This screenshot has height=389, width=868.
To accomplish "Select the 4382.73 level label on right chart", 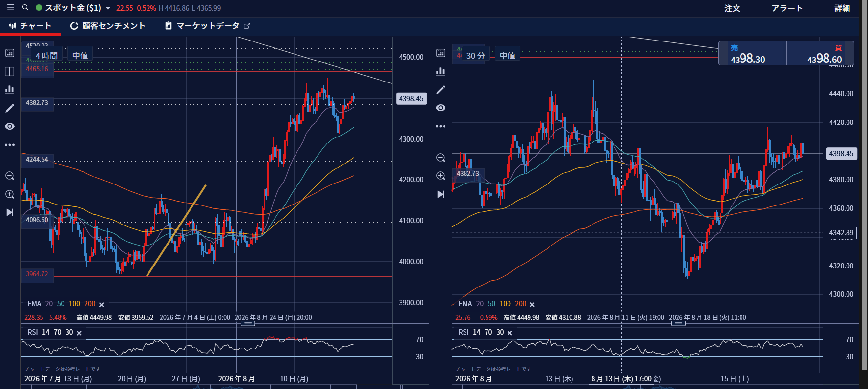I will pyautogui.click(x=468, y=174).
